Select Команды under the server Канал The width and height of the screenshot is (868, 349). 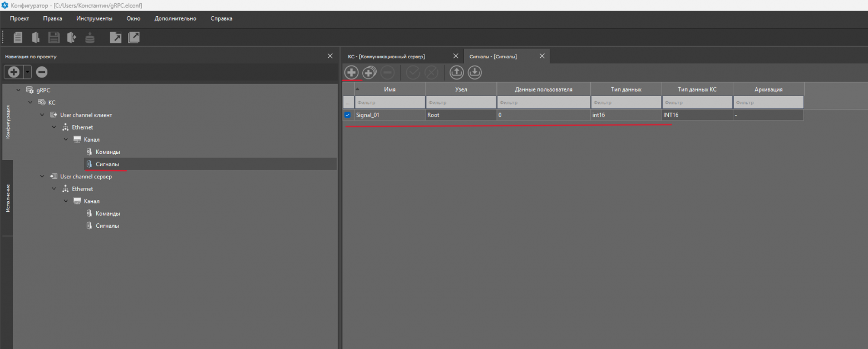click(x=107, y=213)
